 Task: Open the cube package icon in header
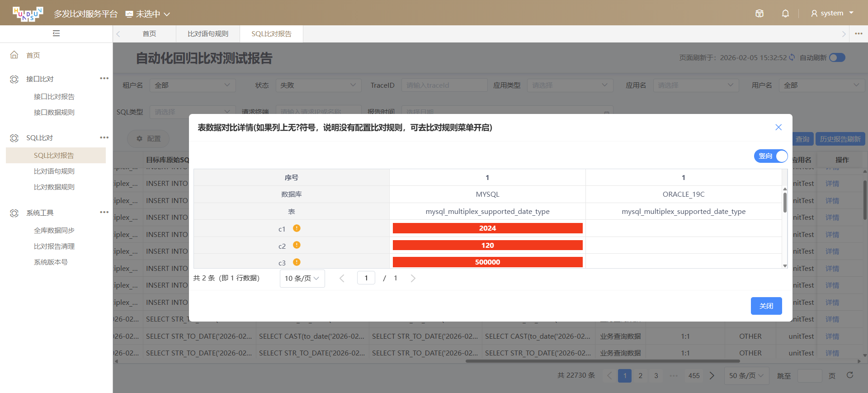(759, 14)
